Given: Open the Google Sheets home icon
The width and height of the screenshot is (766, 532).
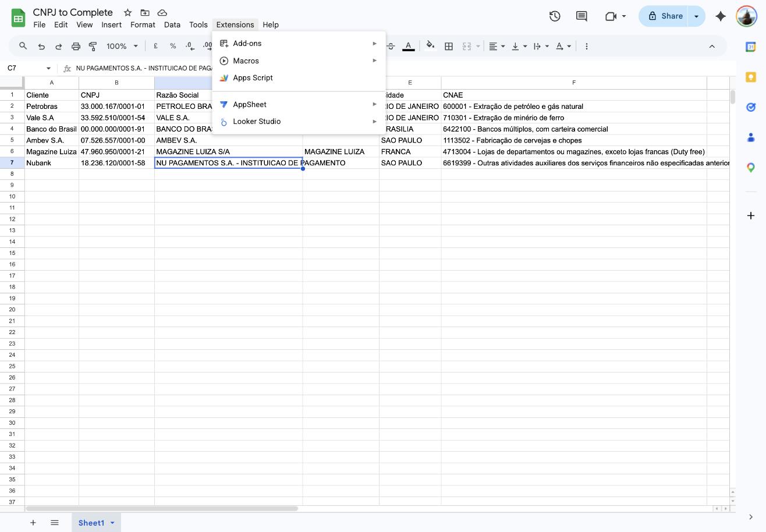Looking at the screenshot, I should coord(18,17).
